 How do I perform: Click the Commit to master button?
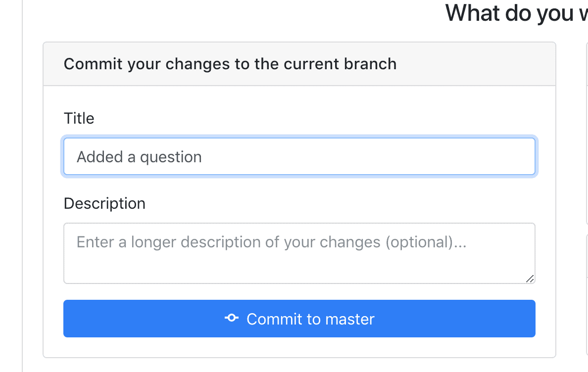[299, 319]
